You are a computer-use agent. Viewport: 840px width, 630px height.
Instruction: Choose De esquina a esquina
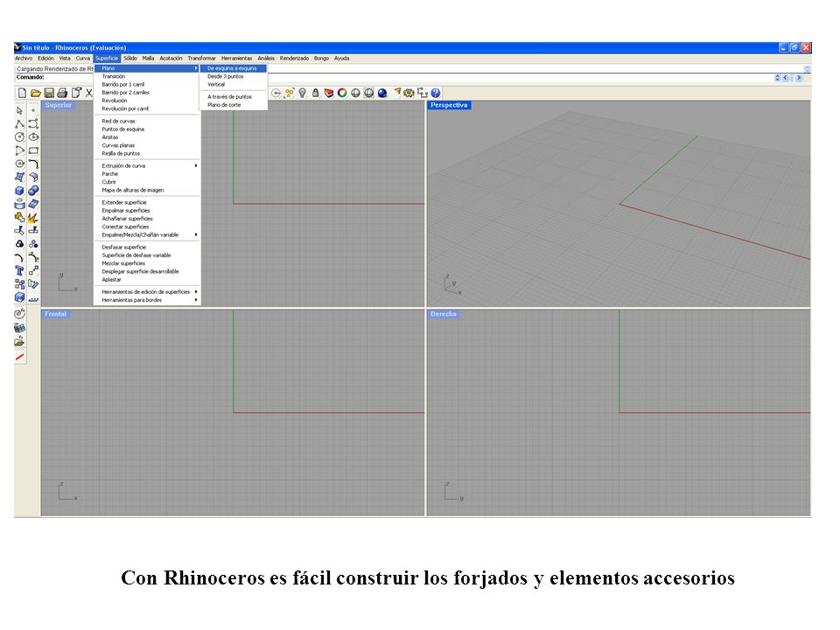[234, 68]
